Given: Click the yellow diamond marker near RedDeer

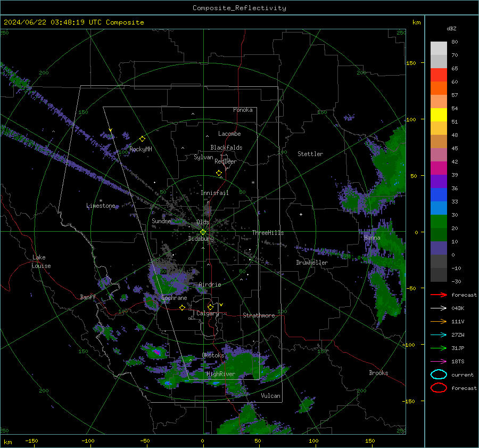Looking at the screenshot, I should click(x=219, y=173).
